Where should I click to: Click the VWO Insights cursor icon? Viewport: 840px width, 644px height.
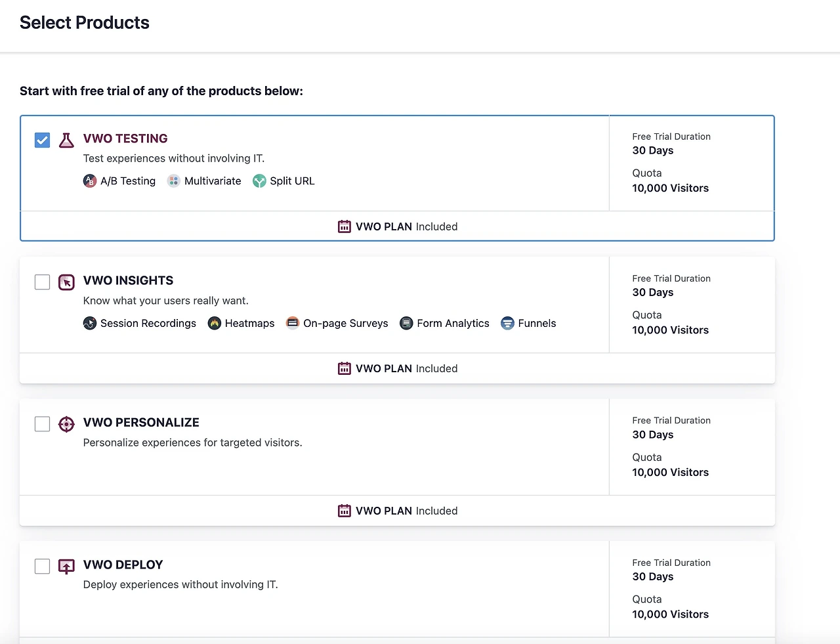pyautogui.click(x=66, y=282)
